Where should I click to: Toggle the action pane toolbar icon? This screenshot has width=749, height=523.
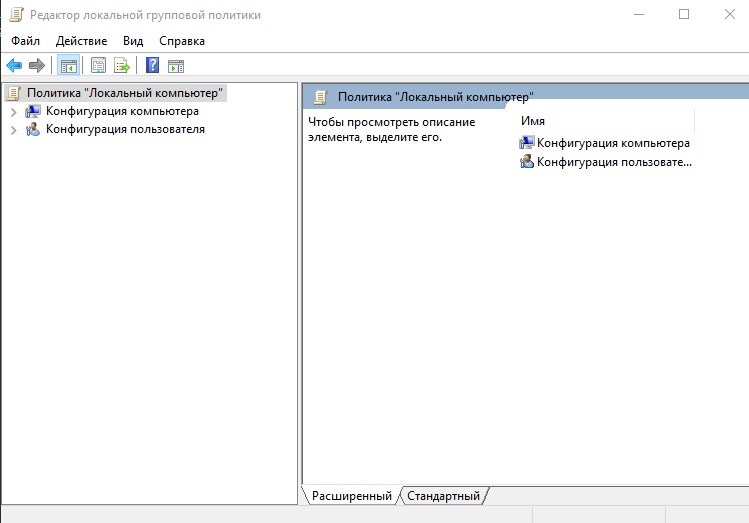(176, 66)
